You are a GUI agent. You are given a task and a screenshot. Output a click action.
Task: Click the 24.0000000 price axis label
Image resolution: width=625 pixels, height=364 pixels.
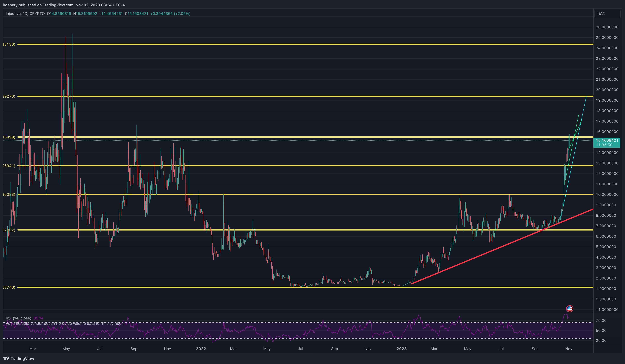tap(607, 48)
